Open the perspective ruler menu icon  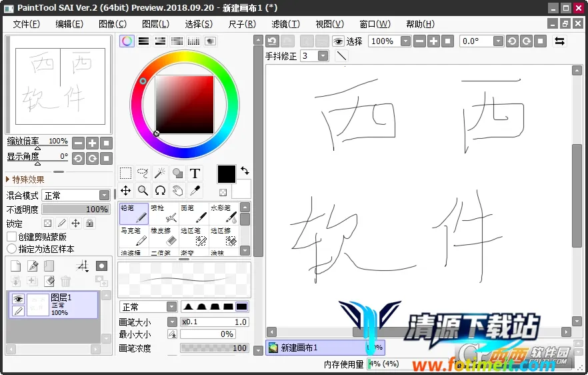tap(83, 266)
